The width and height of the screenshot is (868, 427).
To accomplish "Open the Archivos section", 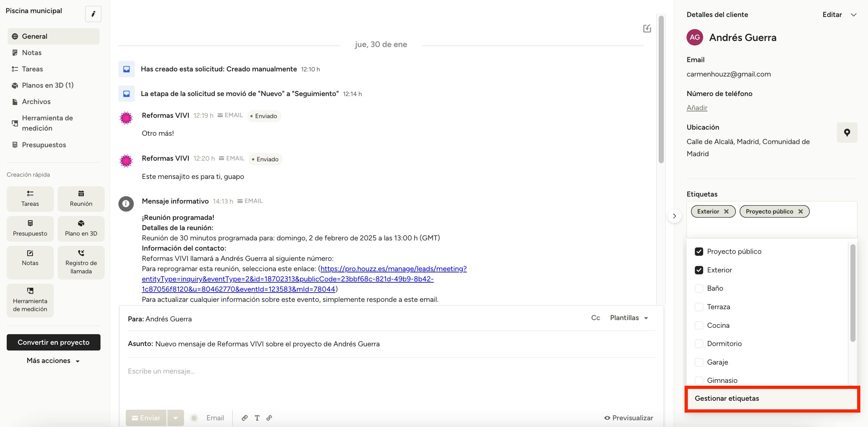I will pos(36,102).
